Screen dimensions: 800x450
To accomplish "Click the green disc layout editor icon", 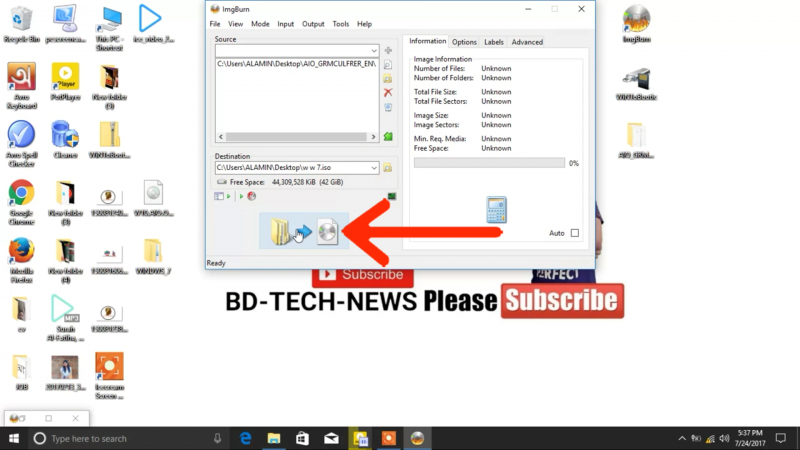I will pos(388,136).
